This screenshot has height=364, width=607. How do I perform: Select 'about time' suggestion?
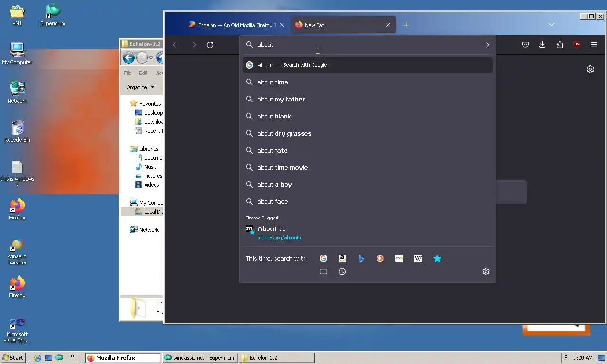pyautogui.click(x=368, y=82)
